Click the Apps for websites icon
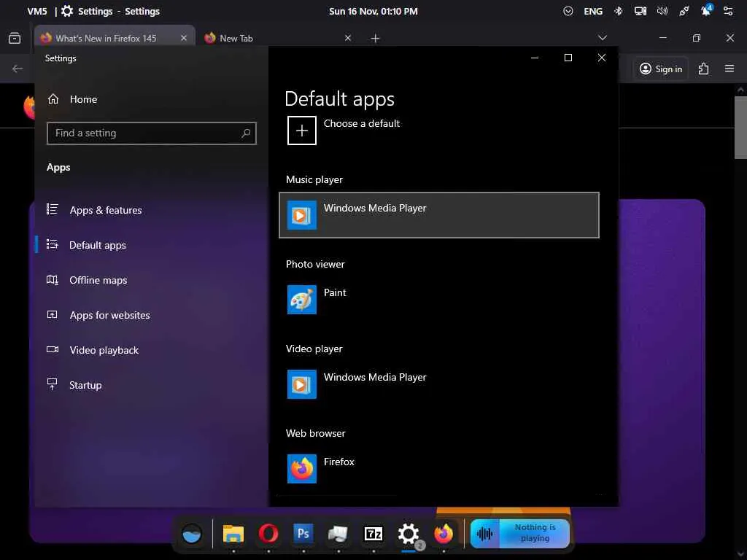The image size is (747, 560). click(x=53, y=314)
